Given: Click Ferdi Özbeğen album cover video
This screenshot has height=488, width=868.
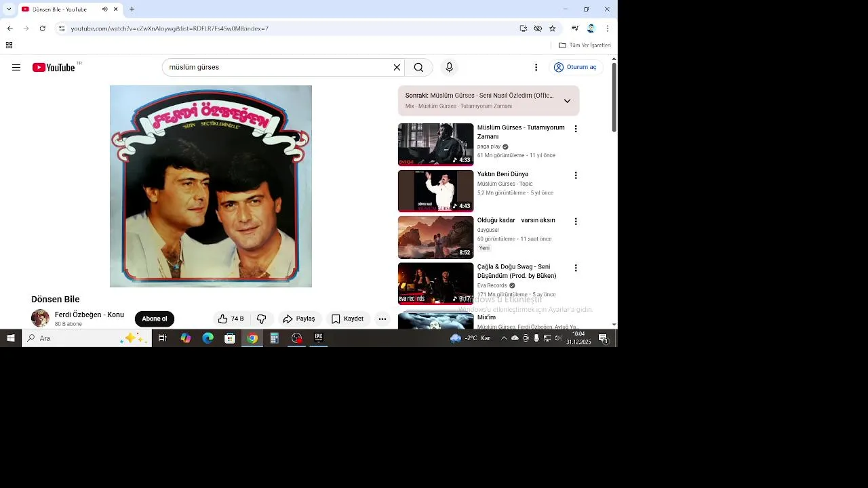Looking at the screenshot, I should pos(211,186).
